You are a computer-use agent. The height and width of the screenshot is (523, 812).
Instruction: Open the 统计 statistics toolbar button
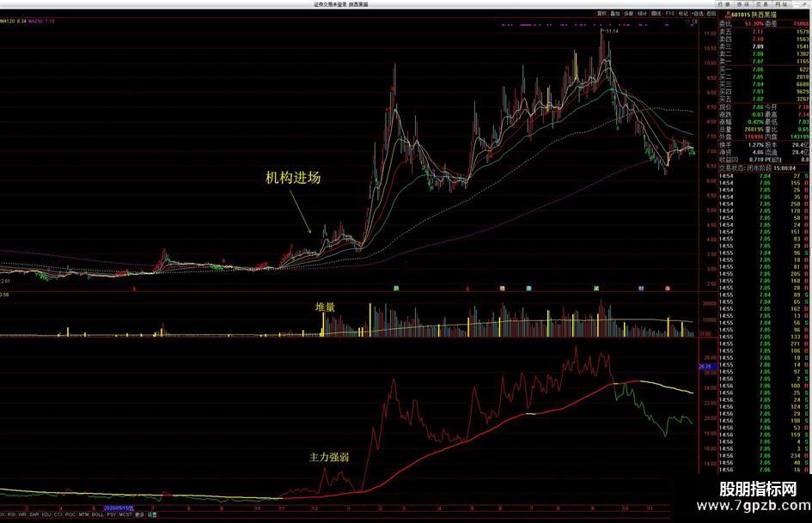point(642,14)
